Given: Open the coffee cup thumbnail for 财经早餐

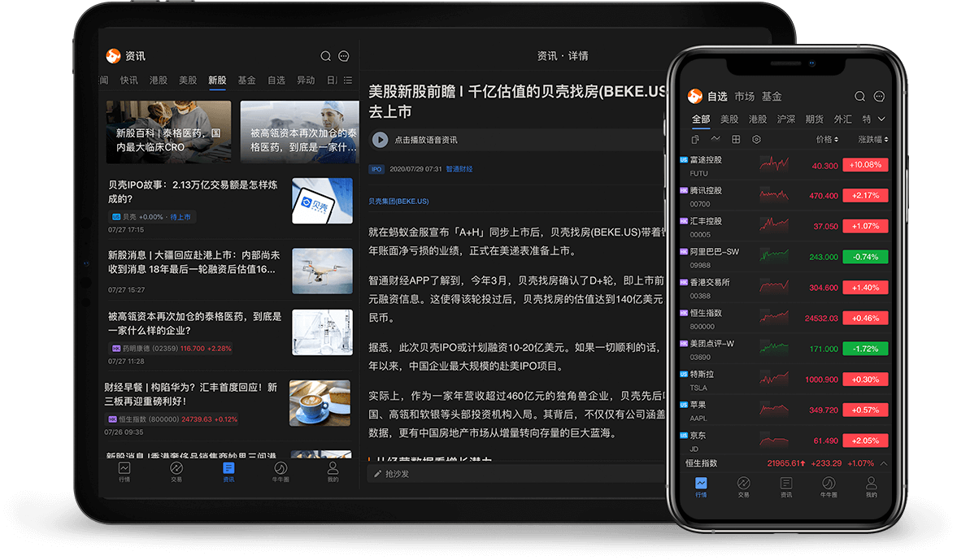Looking at the screenshot, I should coord(320,403).
